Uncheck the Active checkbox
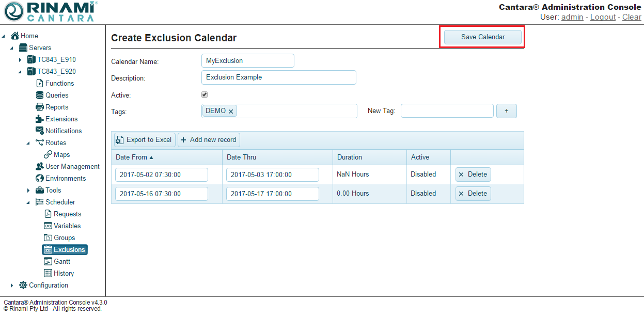 pos(205,95)
